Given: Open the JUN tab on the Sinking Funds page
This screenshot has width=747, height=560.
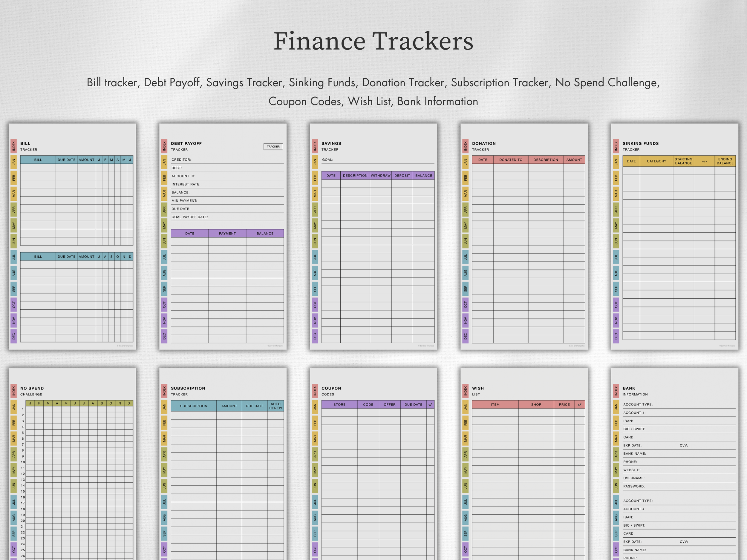Looking at the screenshot, I should (x=616, y=241).
